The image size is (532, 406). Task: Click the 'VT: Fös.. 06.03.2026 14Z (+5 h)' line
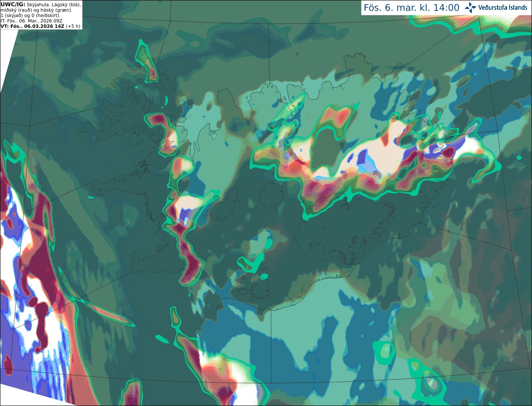pyautogui.click(x=40, y=26)
